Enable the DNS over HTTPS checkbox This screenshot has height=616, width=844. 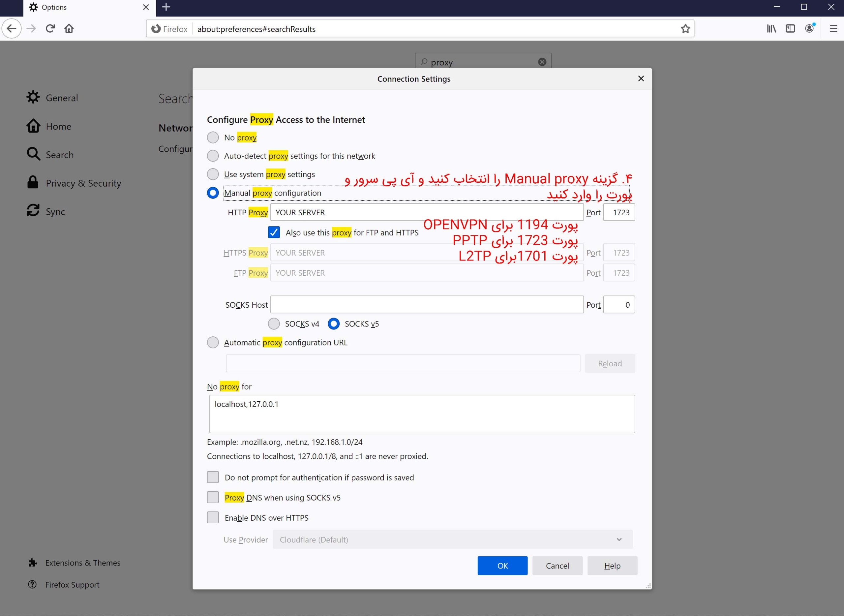tap(213, 517)
